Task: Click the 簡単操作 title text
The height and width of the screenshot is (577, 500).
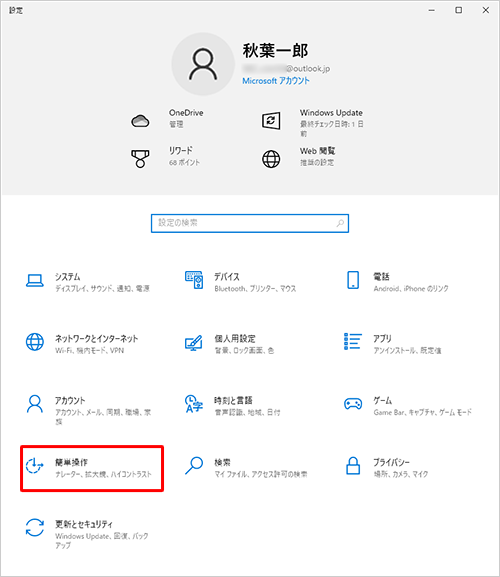Action: [x=71, y=462]
